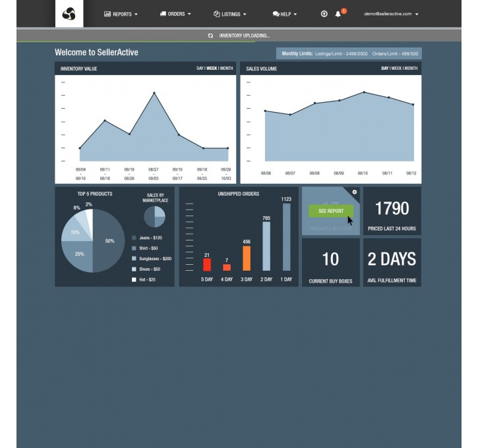Viewport: 478px width, 448px height.
Task: Click the 2 Days Avg. Fulfillment Time tile
Action: (392, 262)
